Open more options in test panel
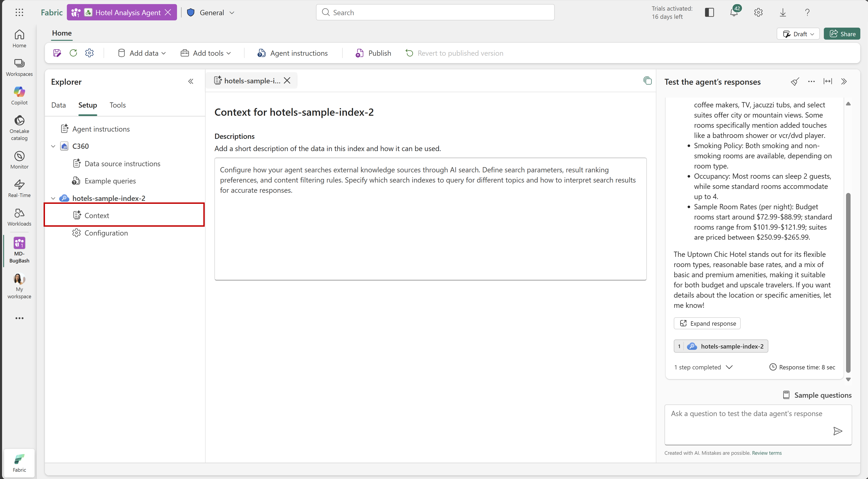 811,82
